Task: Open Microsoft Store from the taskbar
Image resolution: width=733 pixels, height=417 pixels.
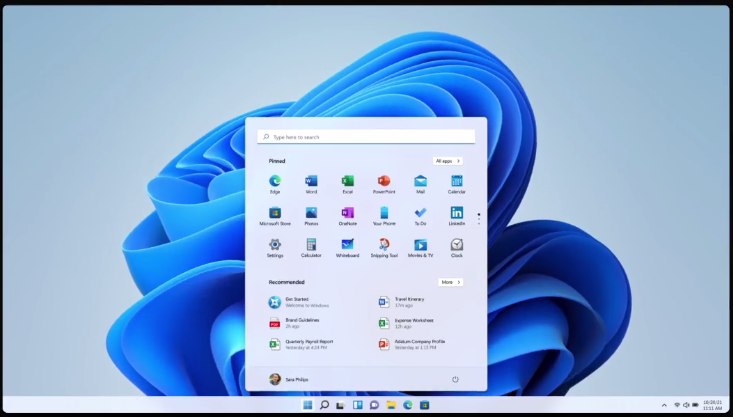Action: pos(424,405)
